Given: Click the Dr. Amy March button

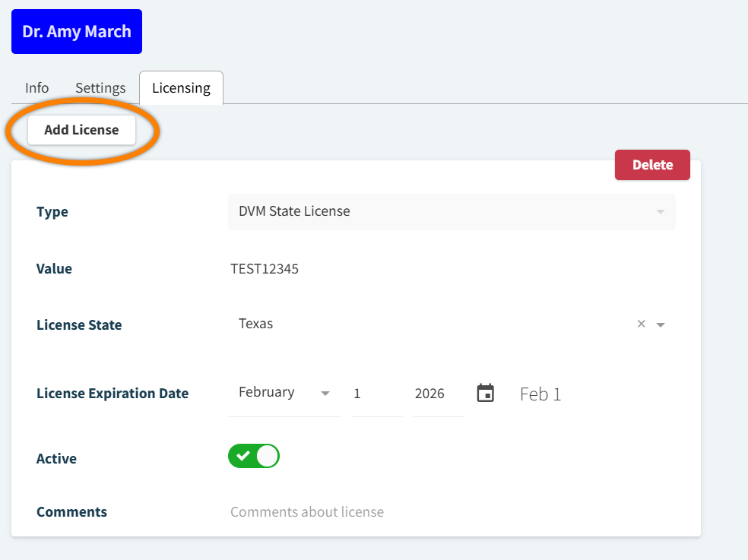Looking at the screenshot, I should tap(76, 31).
